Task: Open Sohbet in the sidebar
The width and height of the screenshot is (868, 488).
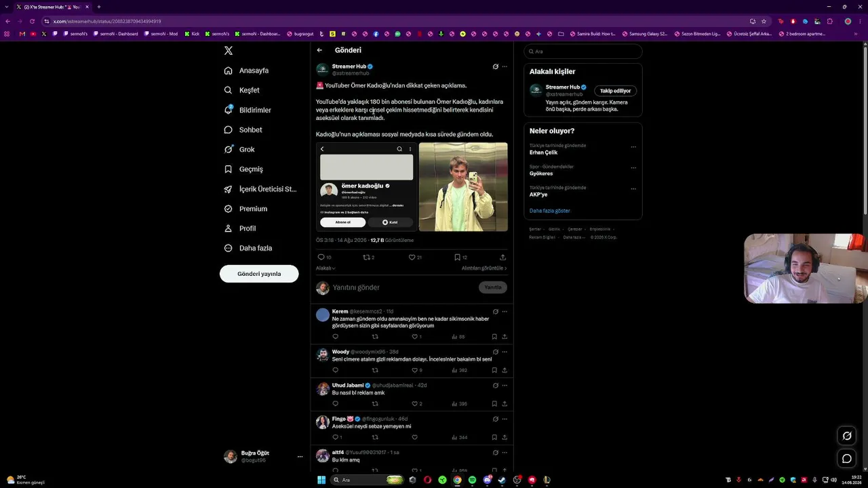Action: pos(243,129)
